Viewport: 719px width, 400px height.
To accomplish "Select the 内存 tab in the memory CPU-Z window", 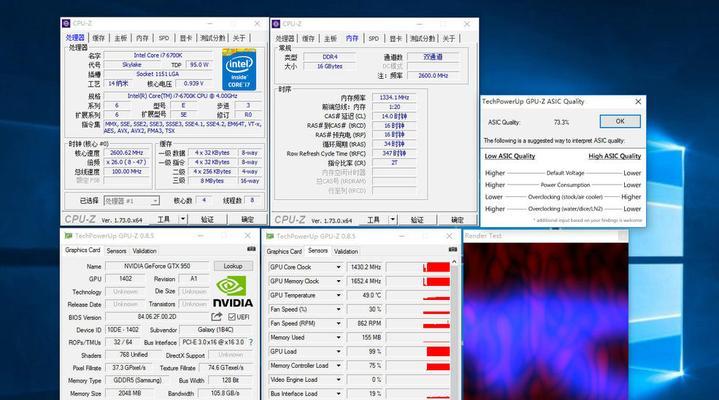I will [352, 39].
